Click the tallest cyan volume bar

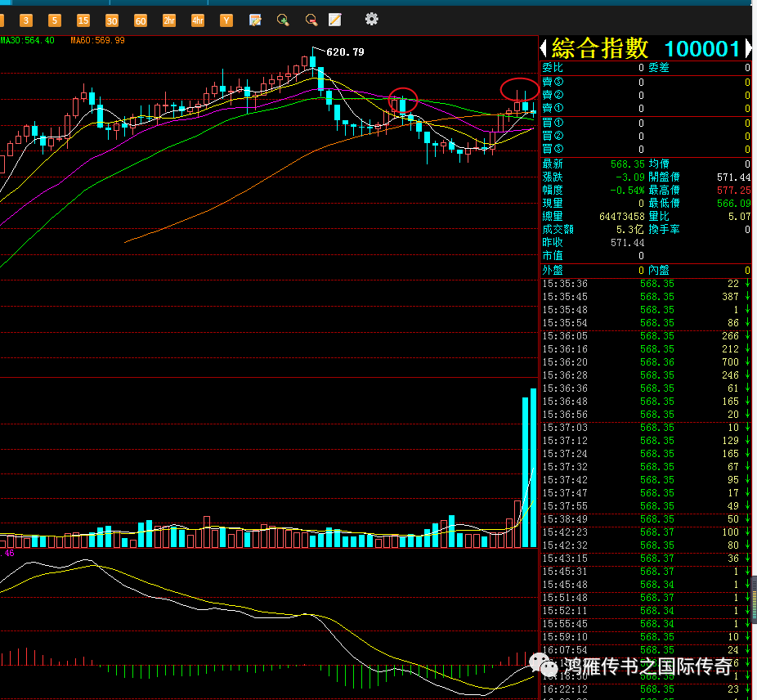click(x=533, y=468)
